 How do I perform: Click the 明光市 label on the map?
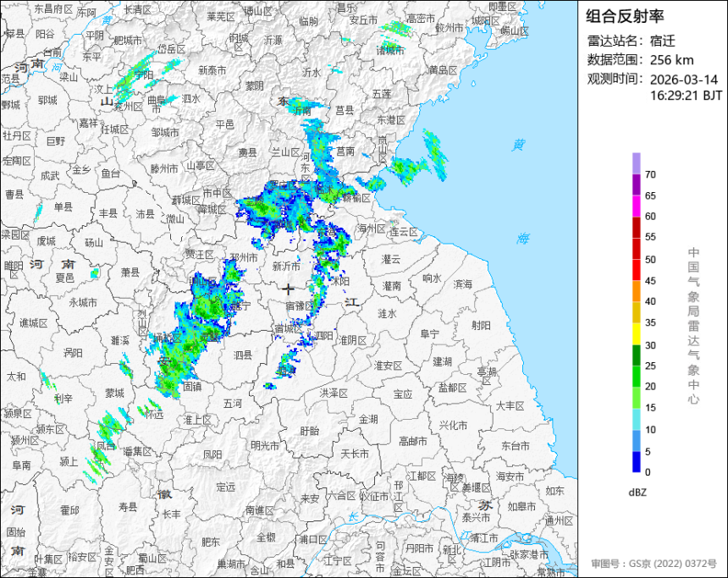click(x=265, y=445)
